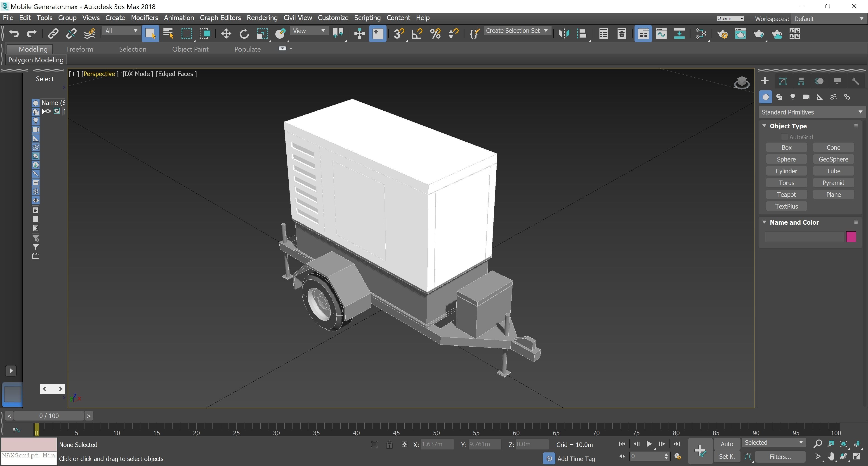This screenshot has width=868, height=466.
Task: Switch to the Display command panel tab
Action: point(837,81)
